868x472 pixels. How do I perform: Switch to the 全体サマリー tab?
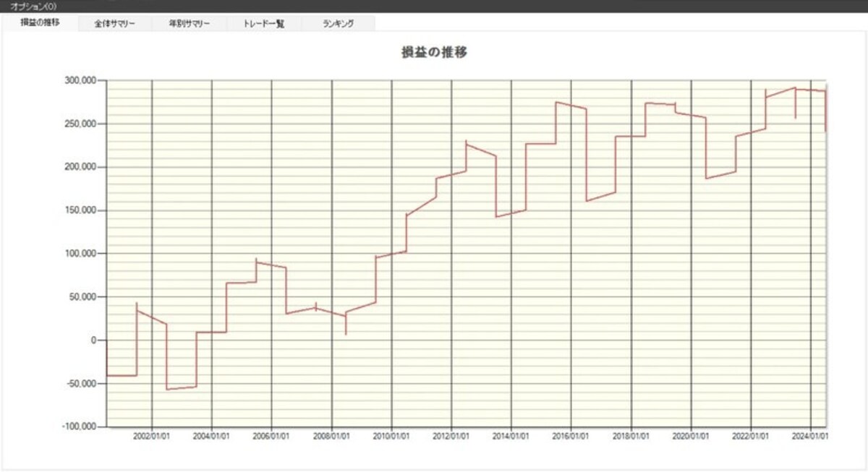pos(115,23)
